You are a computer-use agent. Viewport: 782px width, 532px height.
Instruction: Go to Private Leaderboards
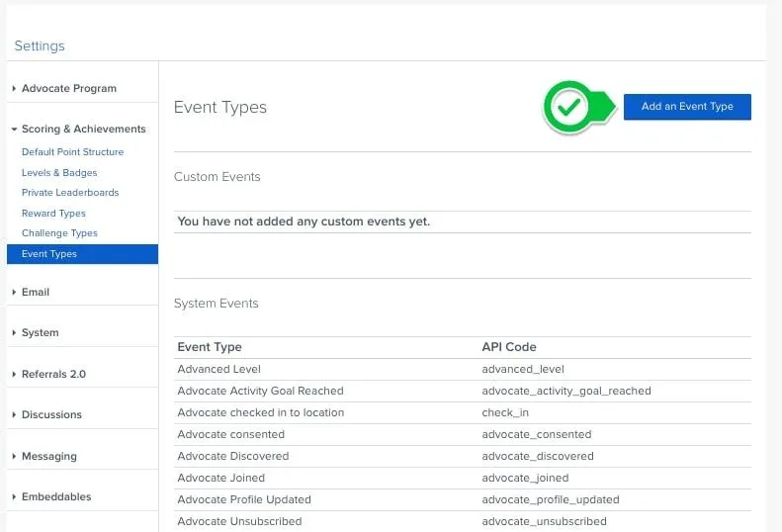[70, 193]
